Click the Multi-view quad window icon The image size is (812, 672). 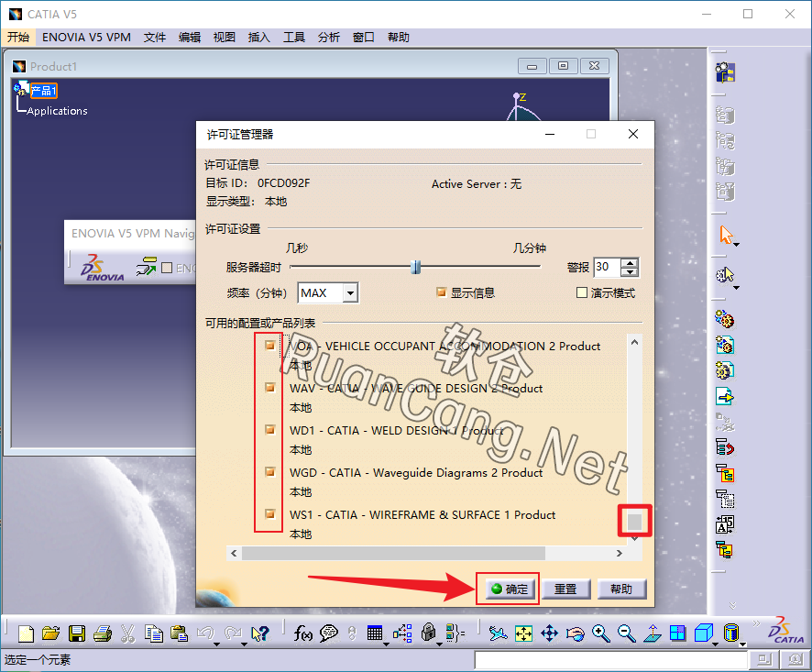(x=677, y=633)
